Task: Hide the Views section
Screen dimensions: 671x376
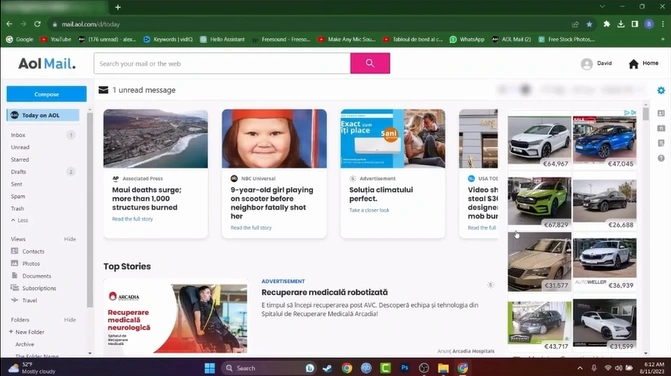Action: click(70, 239)
